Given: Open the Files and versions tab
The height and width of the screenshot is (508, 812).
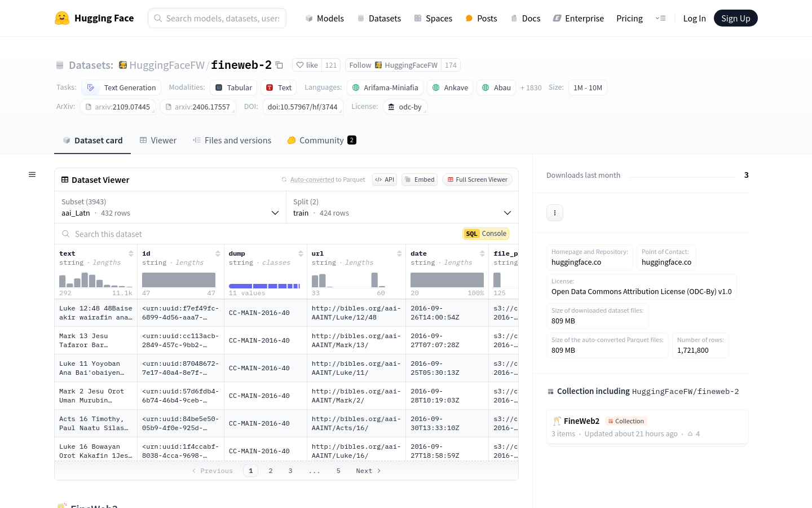Looking at the screenshot, I should point(232,141).
